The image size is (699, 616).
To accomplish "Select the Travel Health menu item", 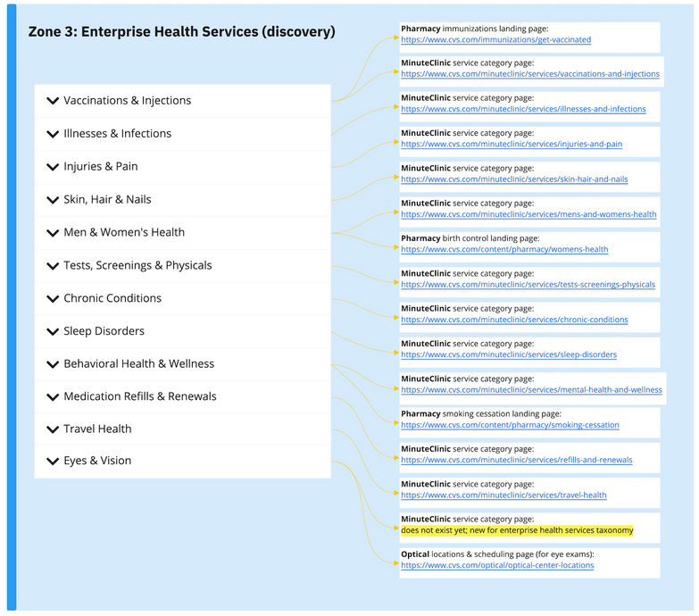I will pyautogui.click(x=97, y=429).
